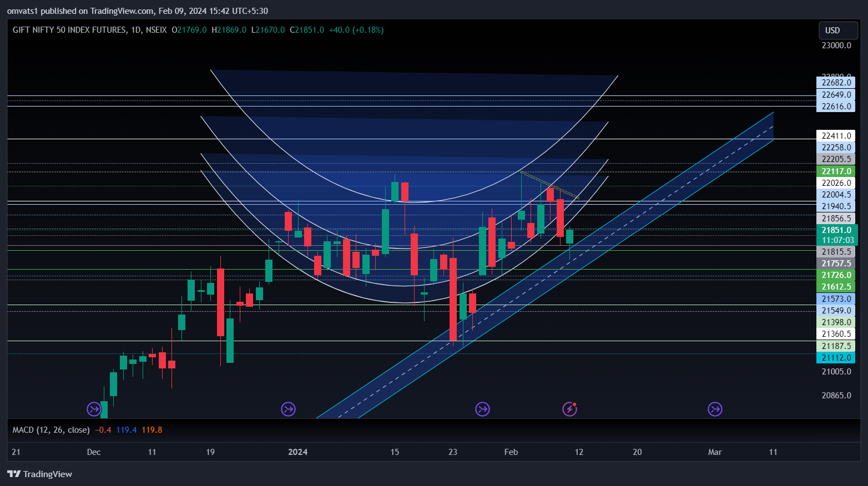Select the 22682.0 price label
Image resolution: width=868 pixels, height=486 pixels.
tap(836, 83)
